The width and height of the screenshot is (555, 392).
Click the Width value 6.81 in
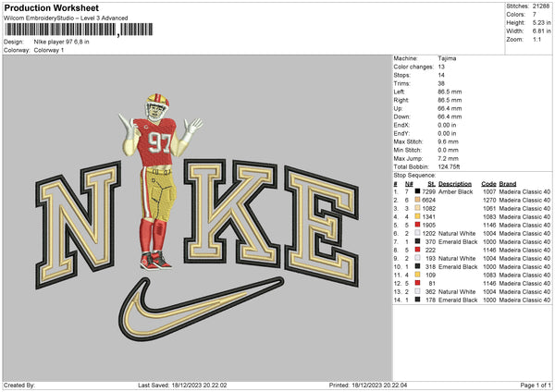pos(541,31)
